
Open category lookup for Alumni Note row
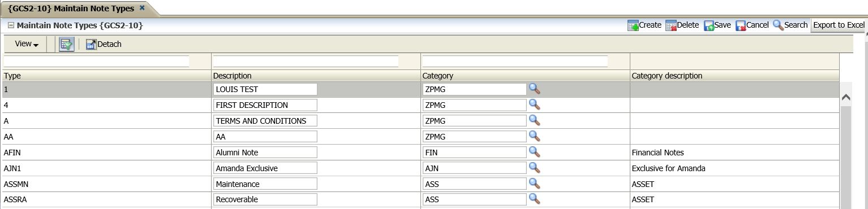click(534, 152)
